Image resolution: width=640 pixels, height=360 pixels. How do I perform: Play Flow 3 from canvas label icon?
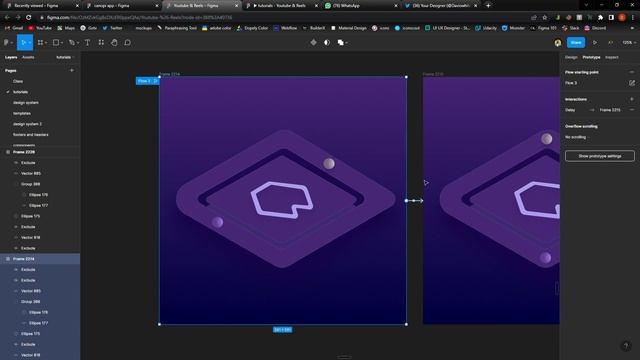click(x=156, y=81)
